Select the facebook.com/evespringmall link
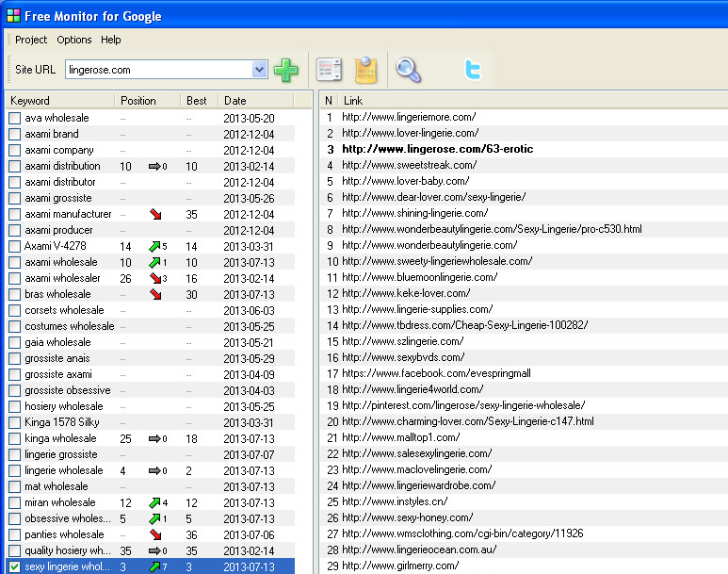This screenshot has height=574, width=728. coord(436,373)
